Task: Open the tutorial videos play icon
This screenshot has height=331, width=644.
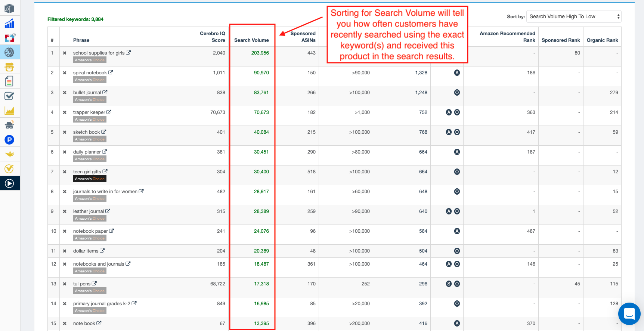Action: 9,183
